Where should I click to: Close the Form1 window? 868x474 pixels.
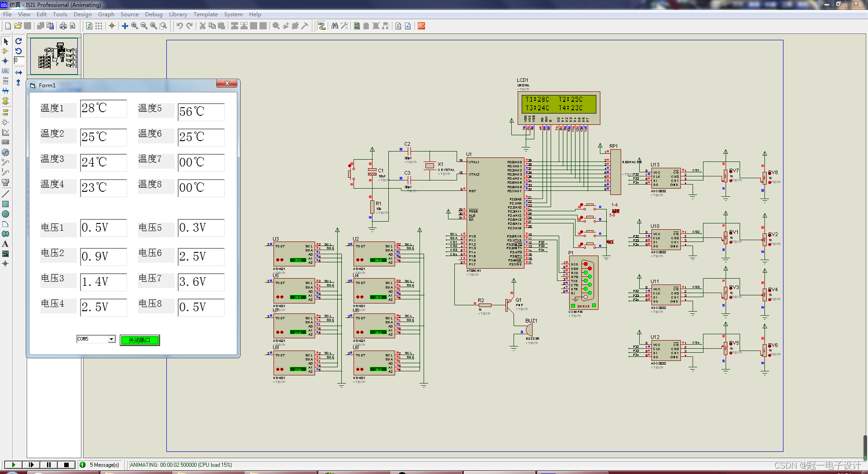click(227, 83)
